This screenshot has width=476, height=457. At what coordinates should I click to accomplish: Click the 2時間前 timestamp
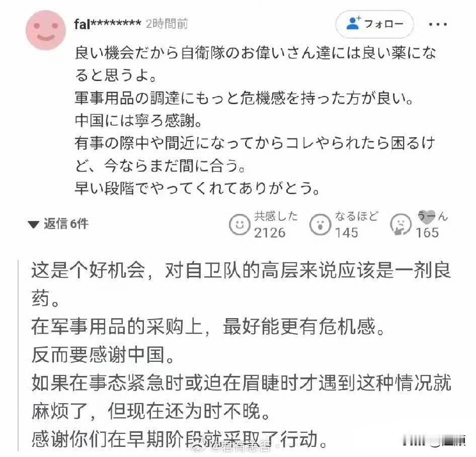tap(167, 24)
